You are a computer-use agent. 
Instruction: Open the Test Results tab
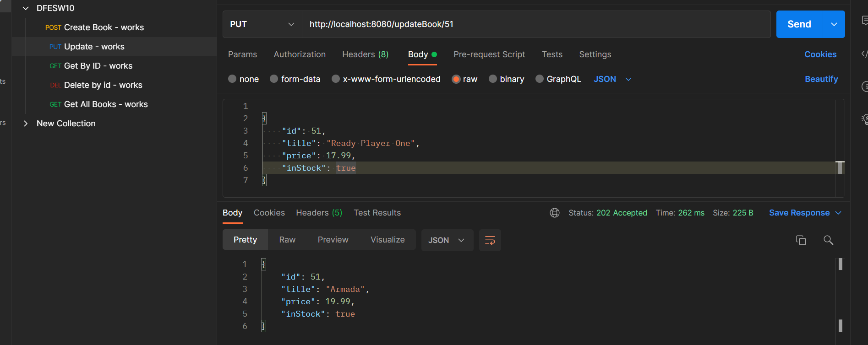point(377,213)
